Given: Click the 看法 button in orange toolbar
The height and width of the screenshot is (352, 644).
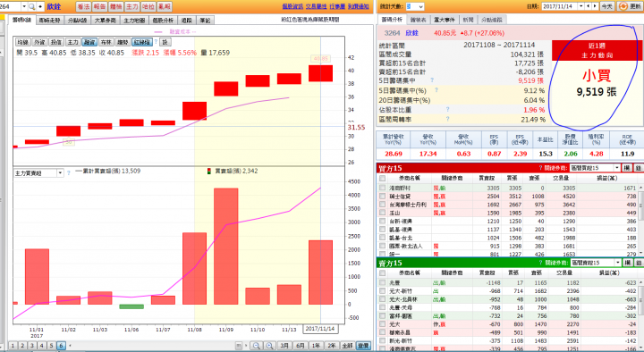Looking at the screenshot, I should 83,6.
